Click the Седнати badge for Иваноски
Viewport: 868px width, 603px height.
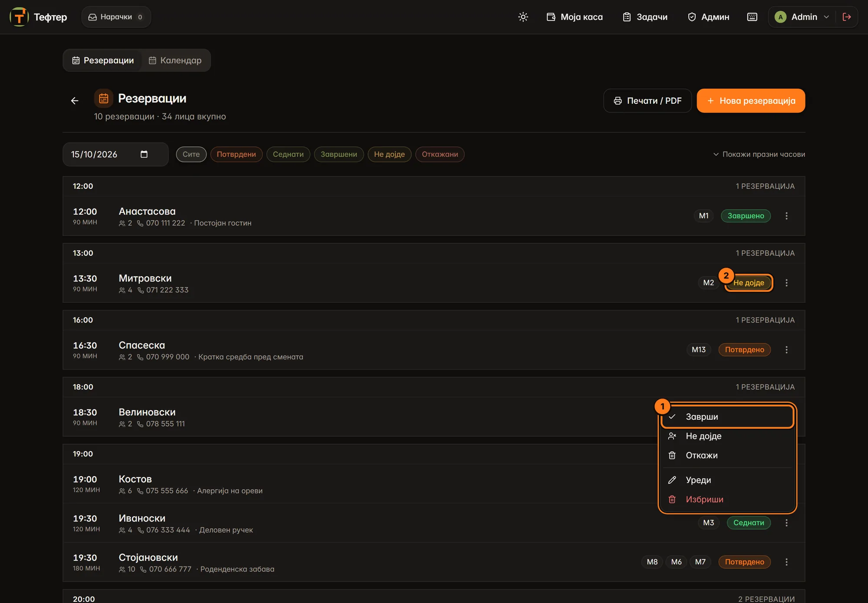[749, 523]
